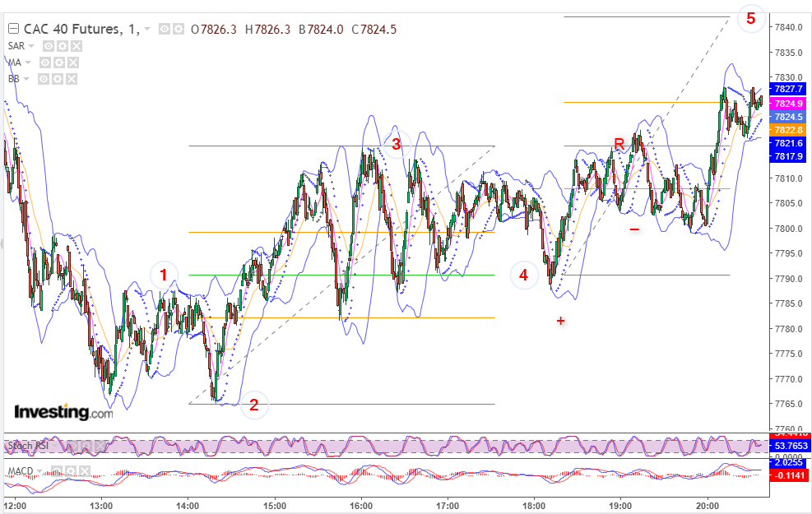Image resolution: width=812 pixels, height=514 pixels.
Task: Click the open value O7826.3
Action: (x=213, y=30)
